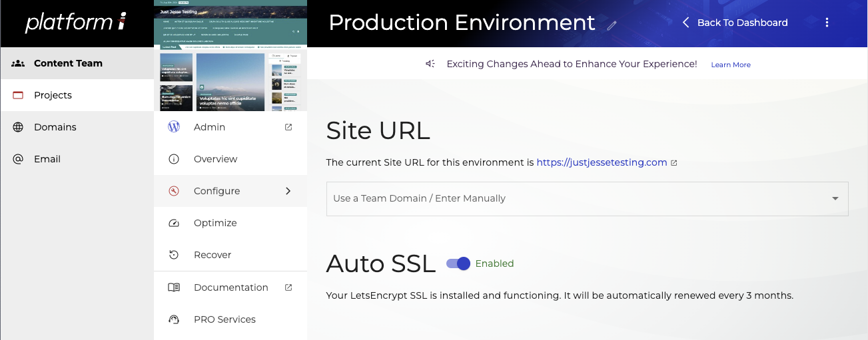868x340 pixels.
Task: Open Projects in the sidebar
Action: pyautogui.click(x=53, y=95)
